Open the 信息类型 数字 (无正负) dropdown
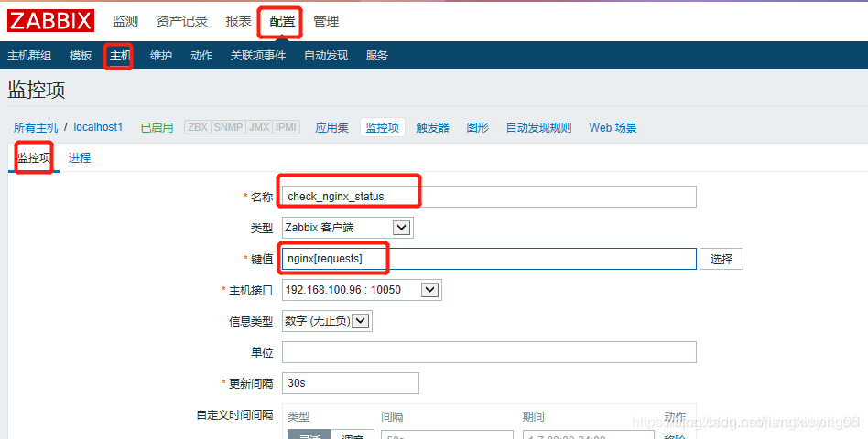Viewport: 868px width, 439px height. [x=327, y=321]
